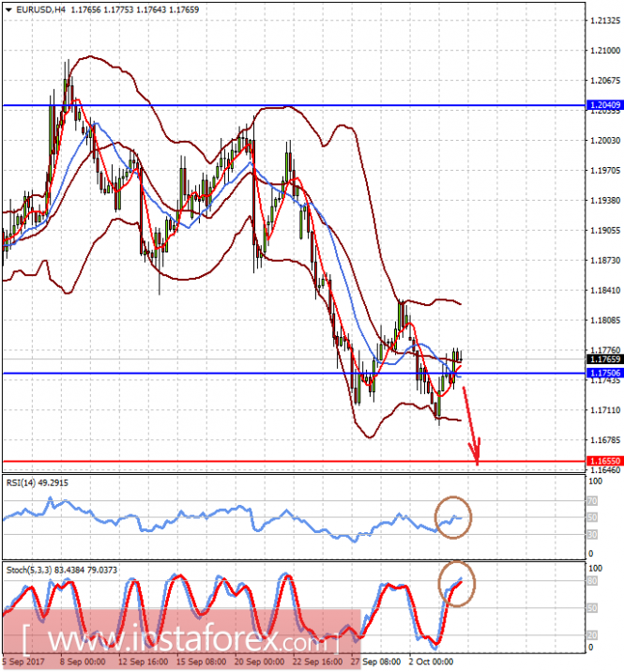Select the EURUSD,H4 chart title text
Image resolution: width=624 pixels, height=672 pixels.
[x=40, y=9]
